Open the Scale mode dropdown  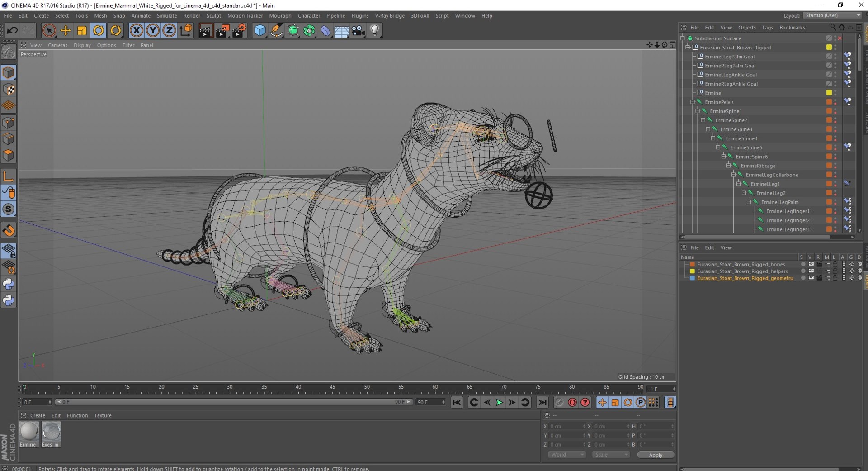click(611, 455)
